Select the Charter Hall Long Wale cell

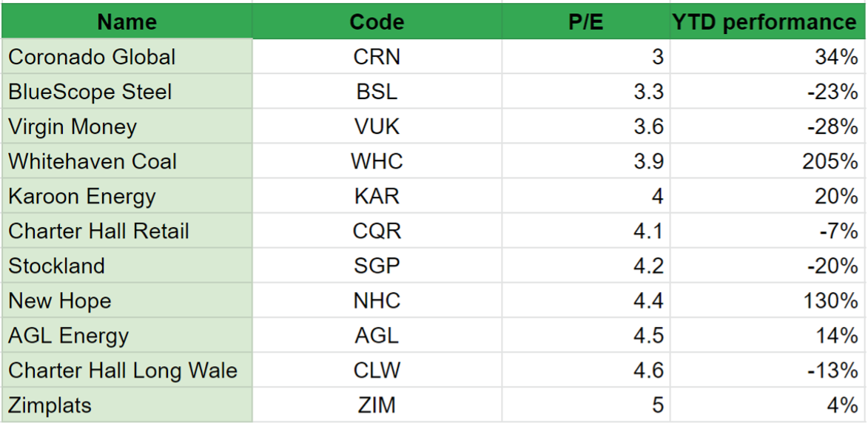[127, 370]
